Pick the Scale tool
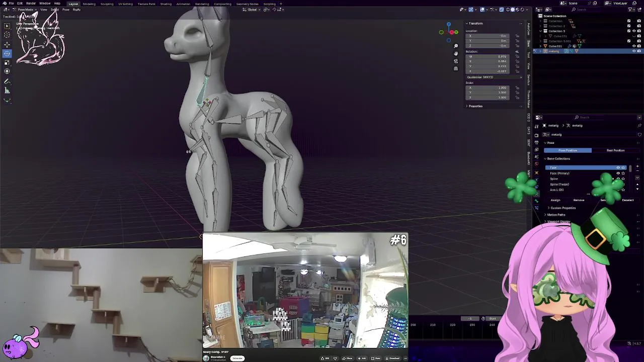 [7, 62]
